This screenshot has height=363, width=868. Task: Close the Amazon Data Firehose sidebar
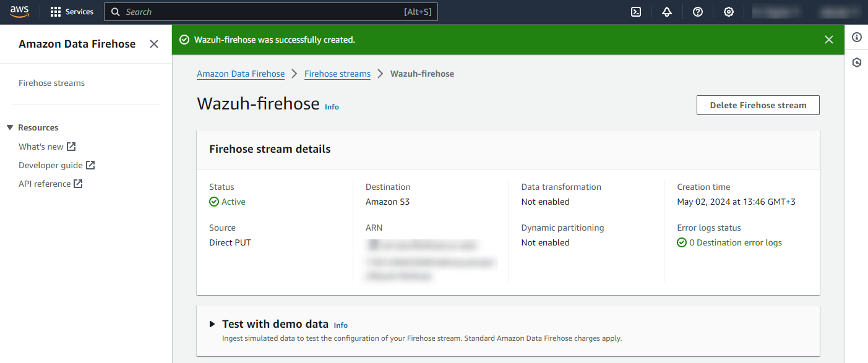pos(154,44)
